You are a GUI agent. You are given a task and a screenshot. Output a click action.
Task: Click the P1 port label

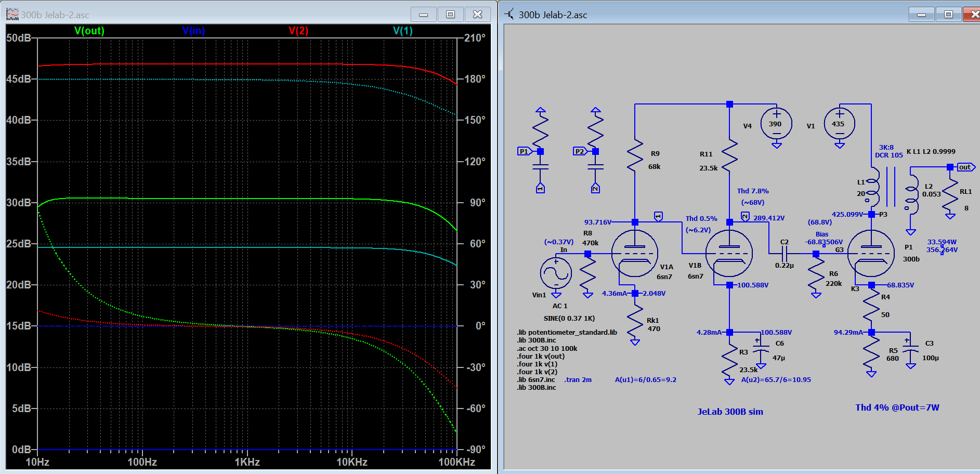(x=525, y=151)
